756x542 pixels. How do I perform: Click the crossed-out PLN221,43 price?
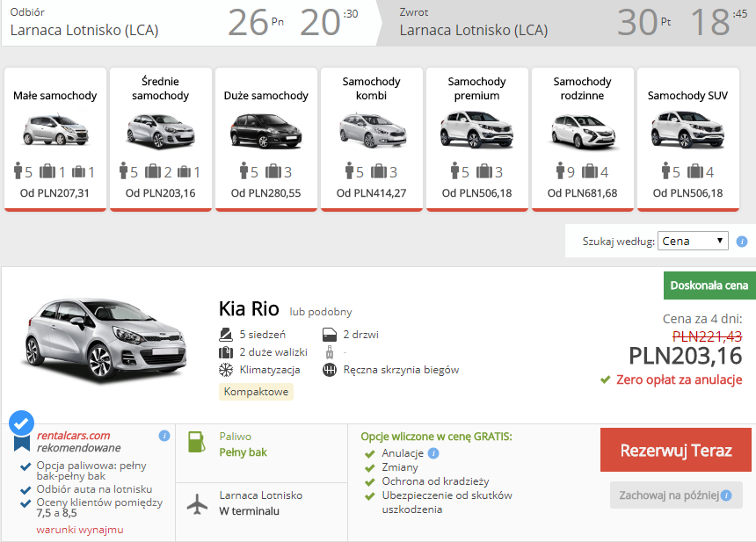(x=707, y=336)
